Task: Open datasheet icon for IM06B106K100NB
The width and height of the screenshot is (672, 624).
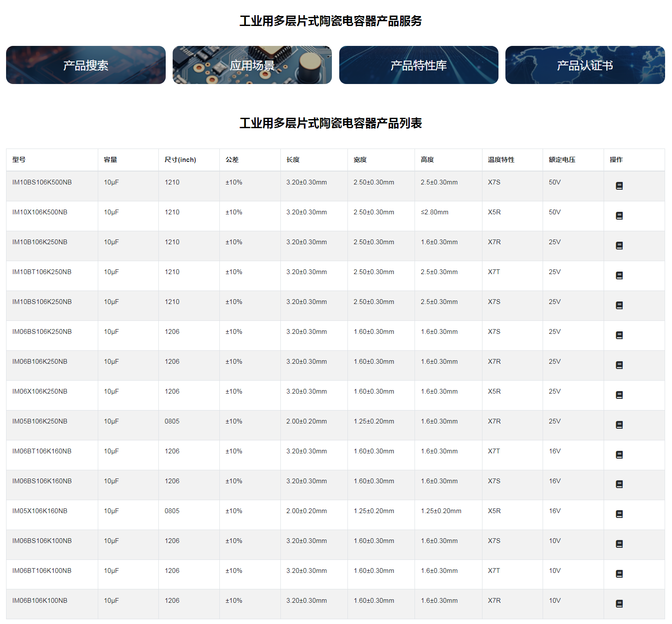Action: click(619, 604)
